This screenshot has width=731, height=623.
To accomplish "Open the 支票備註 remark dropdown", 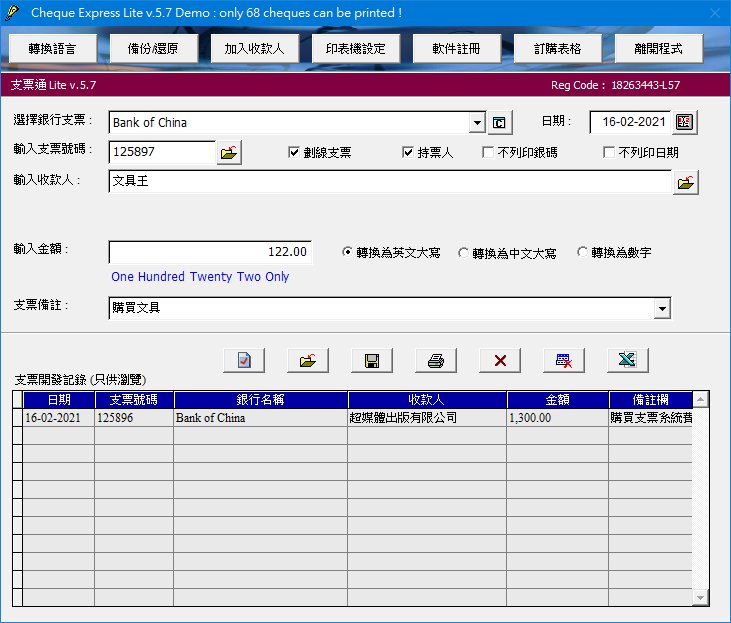I will point(661,309).
